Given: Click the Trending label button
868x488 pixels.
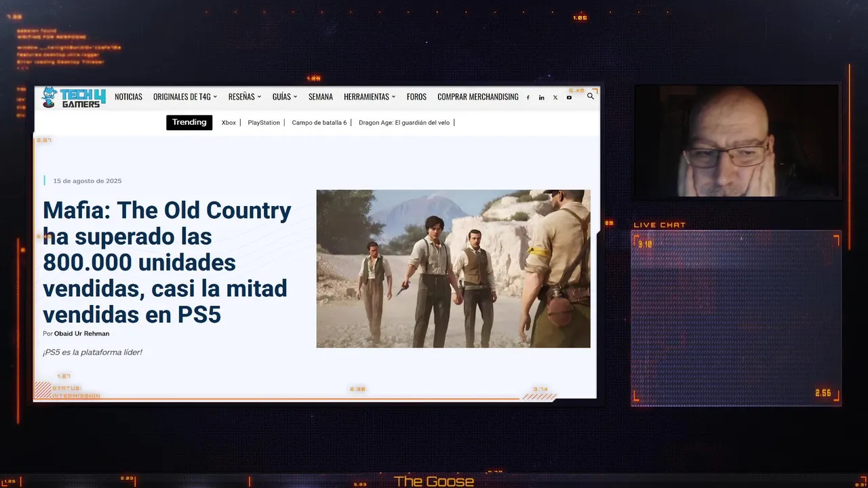Looking at the screenshot, I should pyautogui.click(x=189, y=123).
